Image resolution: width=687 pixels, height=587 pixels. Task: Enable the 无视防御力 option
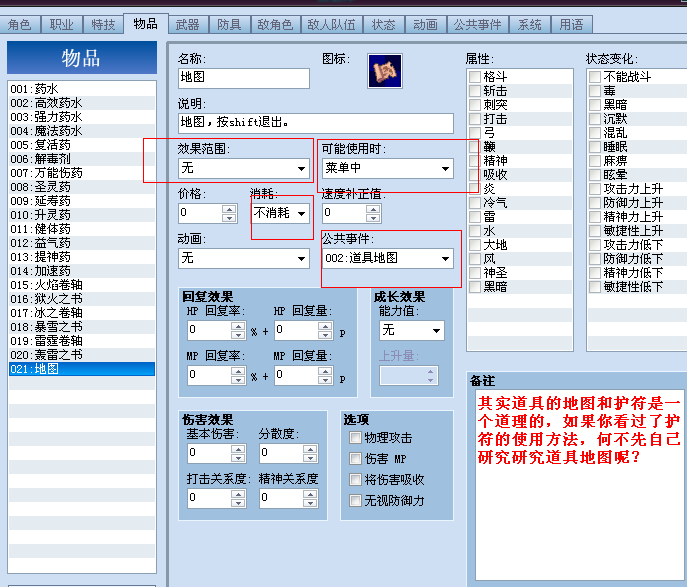(x=355, y=501)
